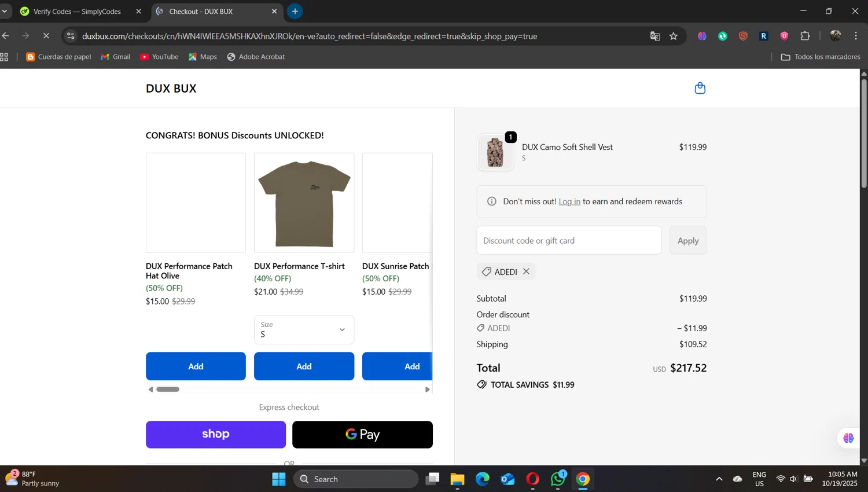This screenshot has width=868, height=492.
Task: Click the purple brain extension icon
Action: (702, 36)
